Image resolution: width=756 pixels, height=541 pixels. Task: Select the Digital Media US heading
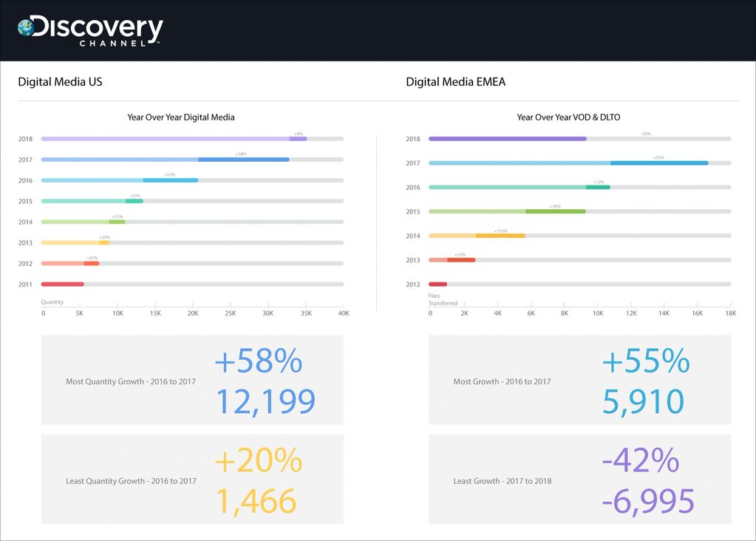61,82
